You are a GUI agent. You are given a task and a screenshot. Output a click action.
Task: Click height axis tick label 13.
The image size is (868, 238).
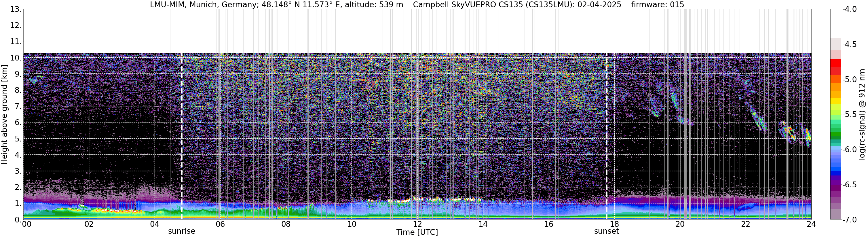pyautogui.click(x=16, y=9)
